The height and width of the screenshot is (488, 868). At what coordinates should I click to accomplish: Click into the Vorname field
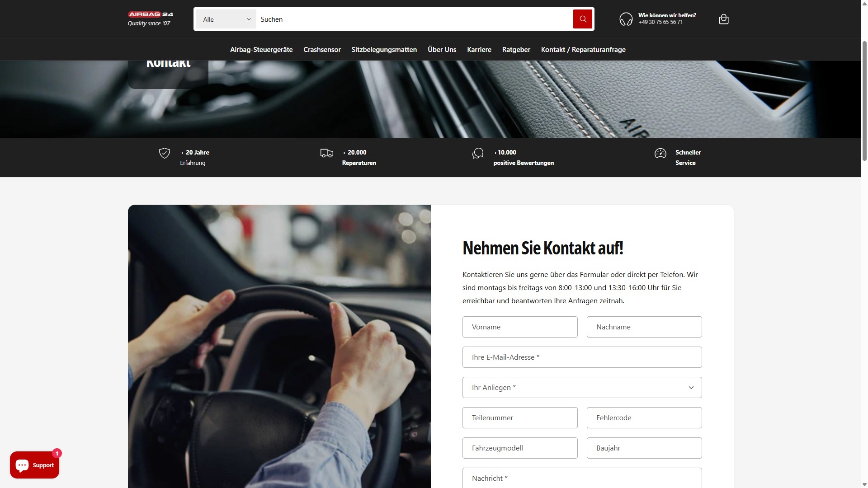pyautogui.click(x=519, y=327)
